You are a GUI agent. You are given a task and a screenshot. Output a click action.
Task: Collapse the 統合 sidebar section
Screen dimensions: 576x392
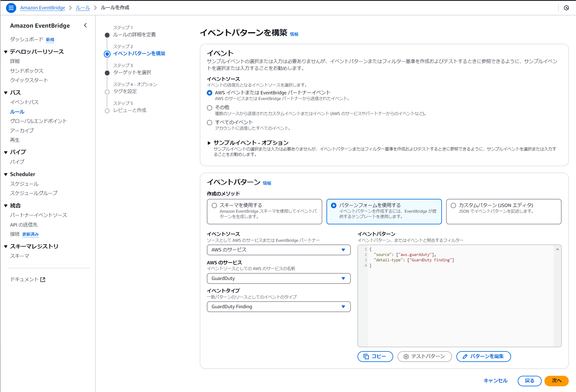[x=6, y=206]
